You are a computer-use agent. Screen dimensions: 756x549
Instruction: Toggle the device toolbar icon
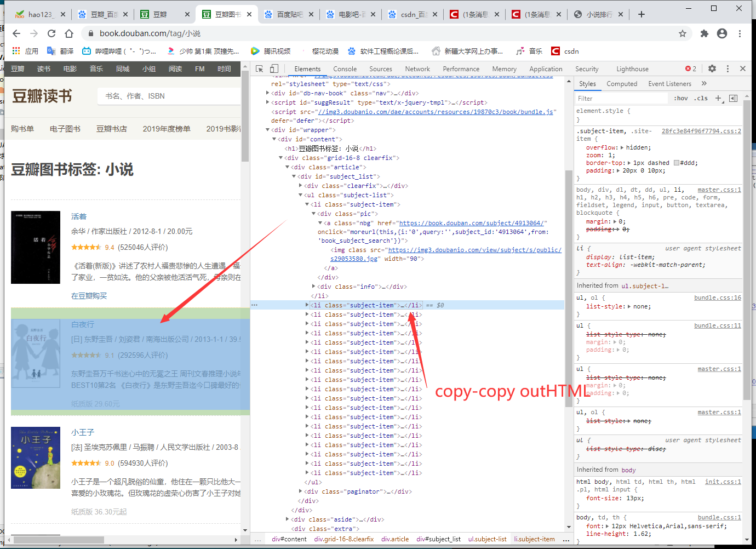click(x=274, y=68)
